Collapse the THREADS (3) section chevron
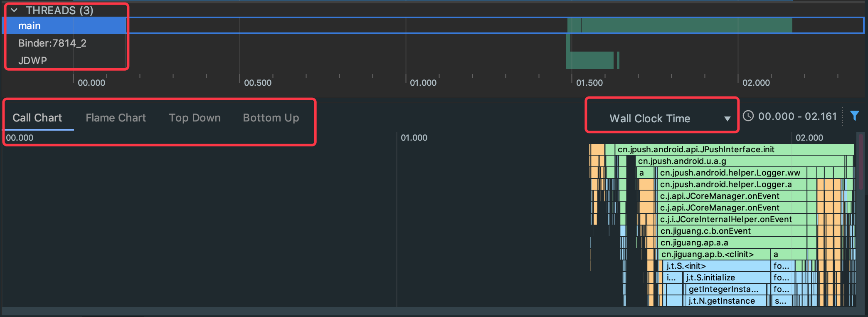The image size is (868, 317). [x=15, y=10]
